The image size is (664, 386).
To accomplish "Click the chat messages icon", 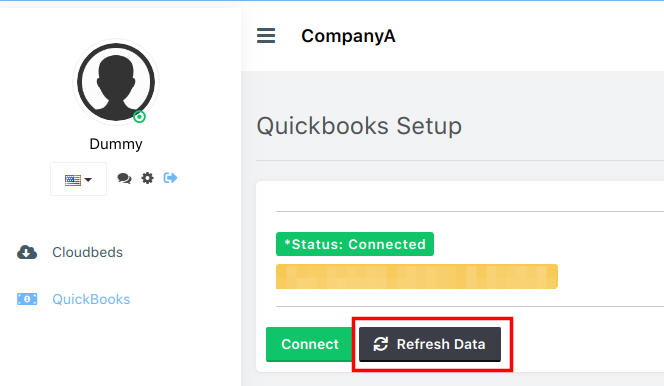I will [x=124, y=179].
